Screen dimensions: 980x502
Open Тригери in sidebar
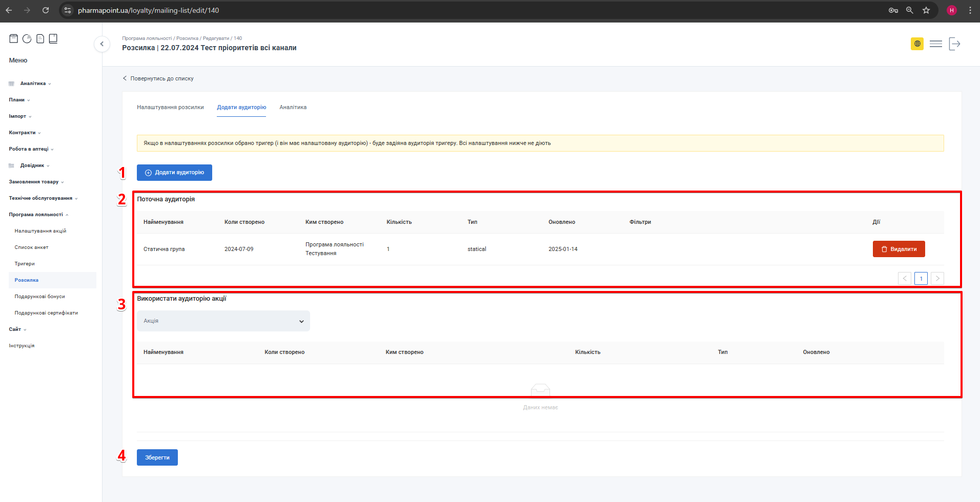(x=25, y=264)
